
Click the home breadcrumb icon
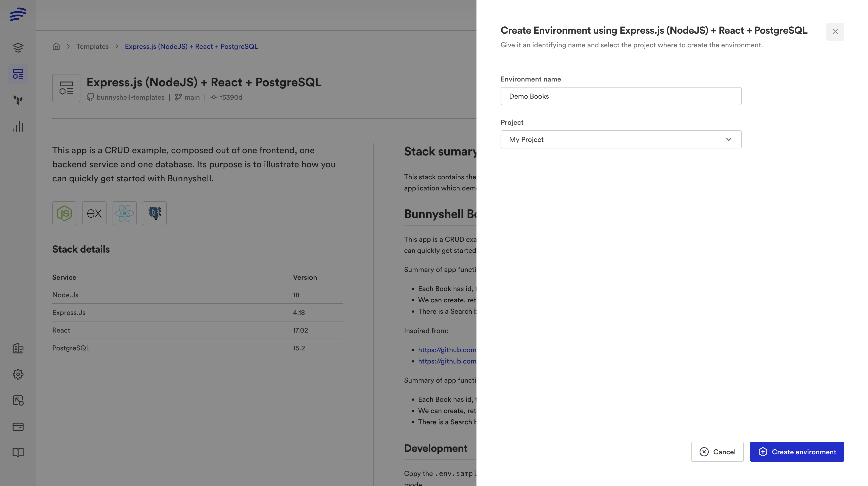coord(56,47)
